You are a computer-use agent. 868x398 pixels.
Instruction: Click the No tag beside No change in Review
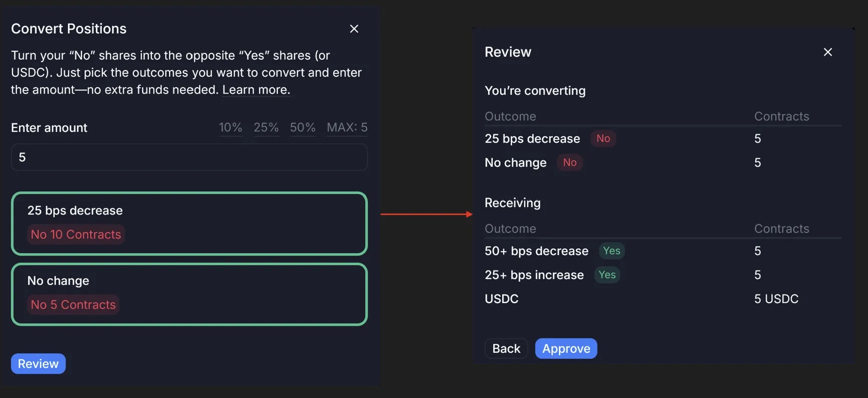pyautogui.click(x=569, y=162)
